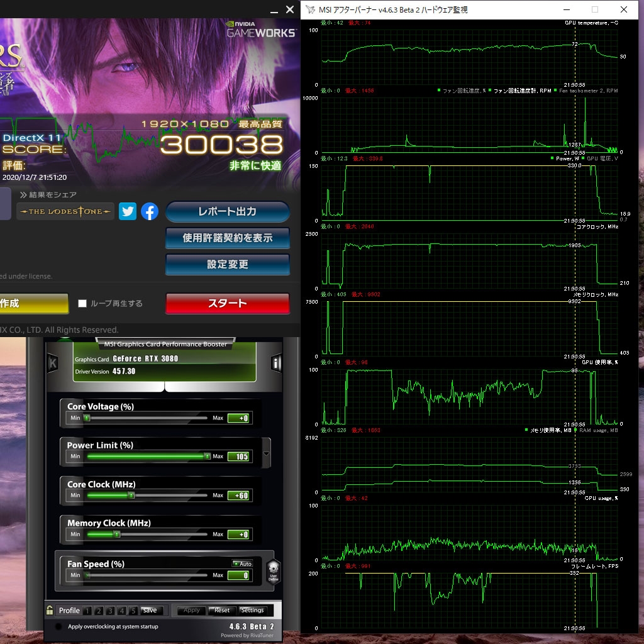The width and height of the screenshot is (644, 644).
Task: Open Afterburner Settings
Action: (x=253, y=610)
